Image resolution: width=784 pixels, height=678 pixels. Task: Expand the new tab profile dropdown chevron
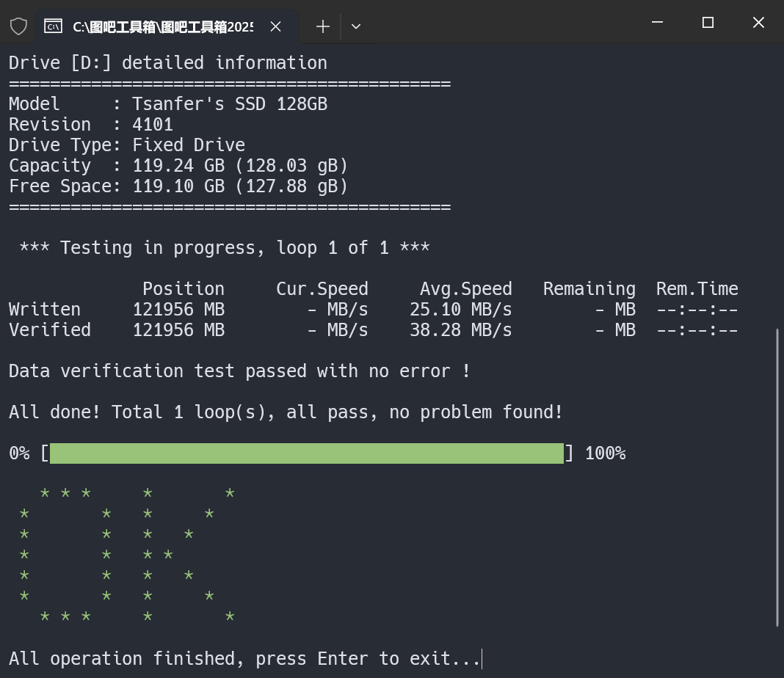356,26
